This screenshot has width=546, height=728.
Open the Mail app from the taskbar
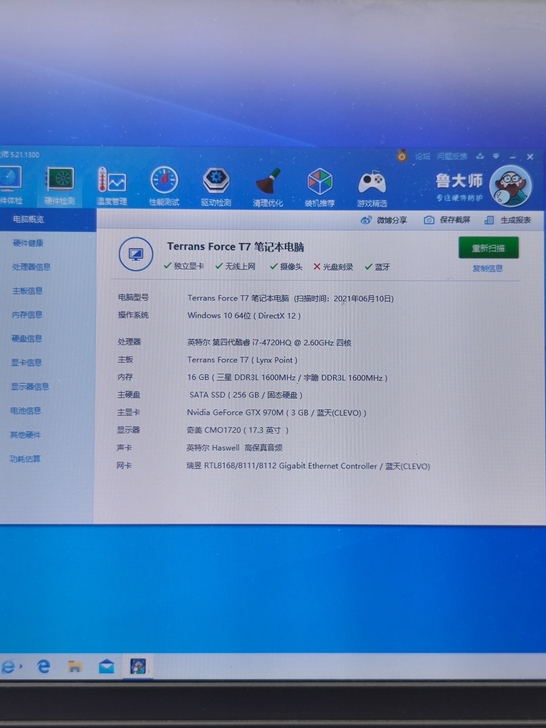(106, 667)
